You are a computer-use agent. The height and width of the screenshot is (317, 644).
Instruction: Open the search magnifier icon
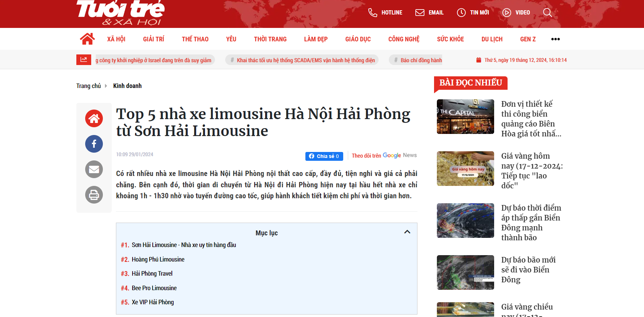(x=548, y=13)
